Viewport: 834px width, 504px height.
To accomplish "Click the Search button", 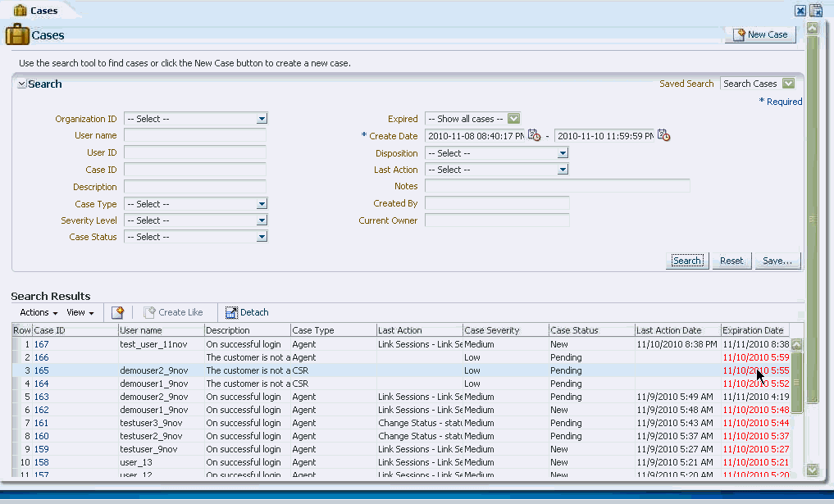I will pos(686,261).
